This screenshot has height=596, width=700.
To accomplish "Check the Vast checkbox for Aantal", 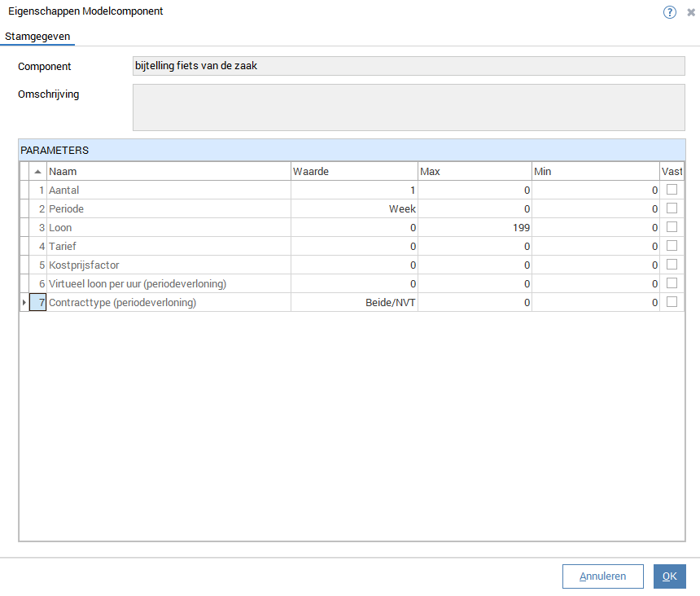I will tap(672, 190).
